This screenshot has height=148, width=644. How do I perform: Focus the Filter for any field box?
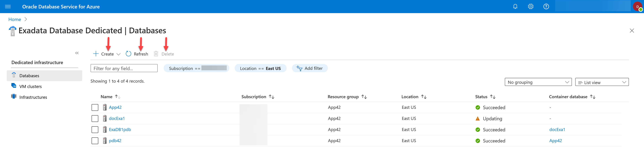point(124,68)
